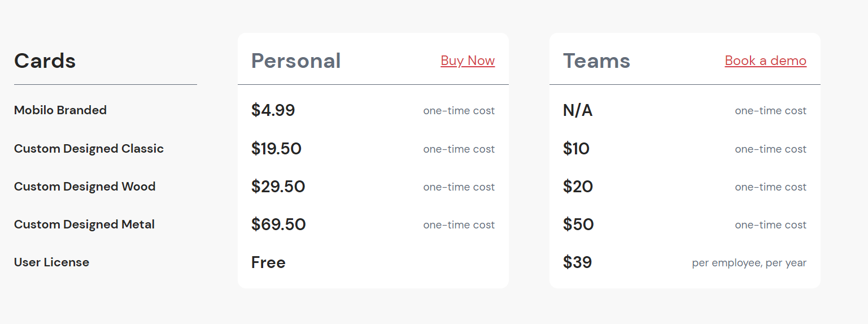Image resolution: width=868 pixels, height=324 pixels.
Task: Click the $4.99 Personal price
Action: tap(273, 110)
